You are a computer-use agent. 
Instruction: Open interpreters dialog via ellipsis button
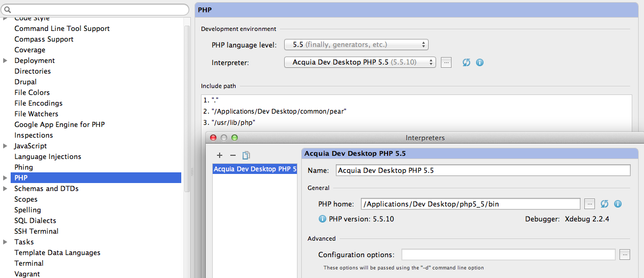tap(447, 62)
